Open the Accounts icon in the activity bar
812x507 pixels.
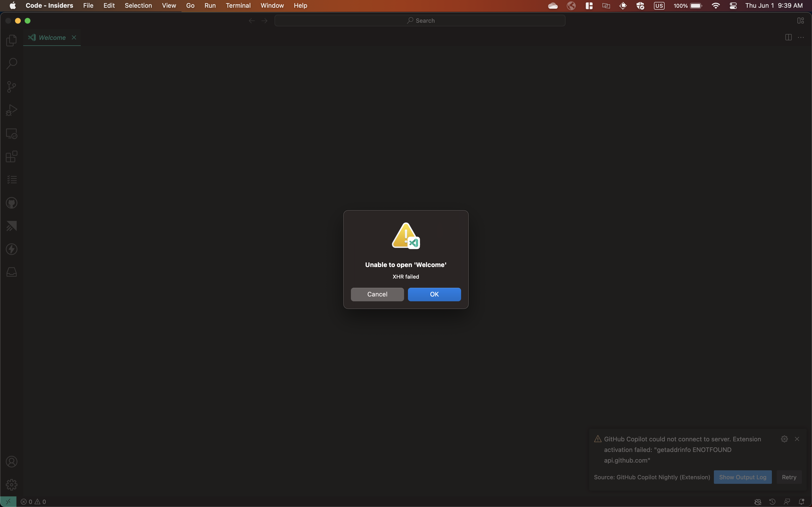coord(11,462)
